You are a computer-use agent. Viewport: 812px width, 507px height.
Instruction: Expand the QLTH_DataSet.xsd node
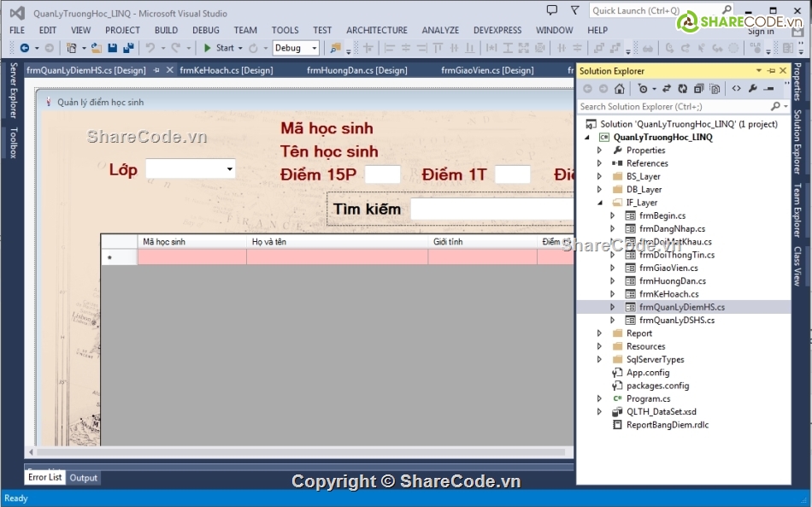[x=600, y=412]
